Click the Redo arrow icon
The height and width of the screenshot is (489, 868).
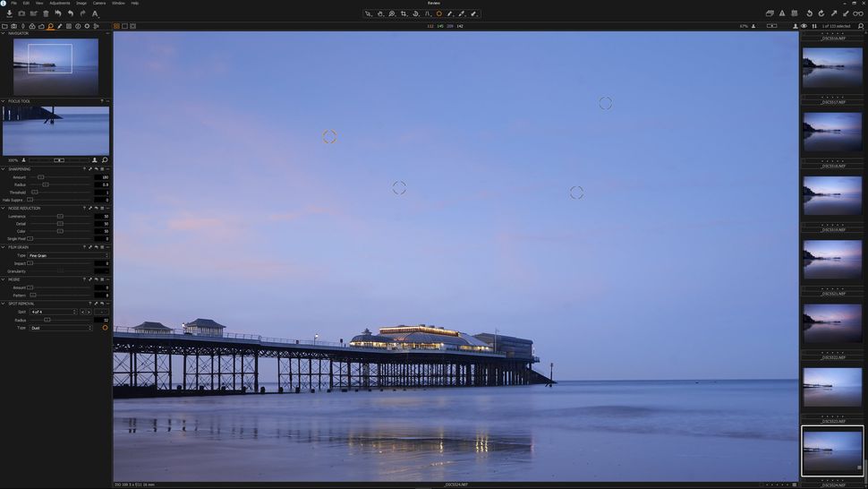[x=82, y=13]
